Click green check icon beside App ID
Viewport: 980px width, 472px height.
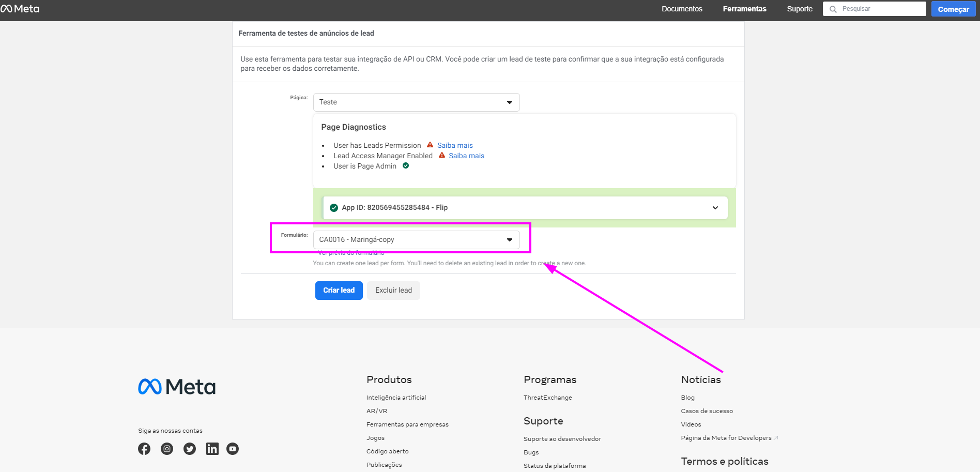click(334, 208)
